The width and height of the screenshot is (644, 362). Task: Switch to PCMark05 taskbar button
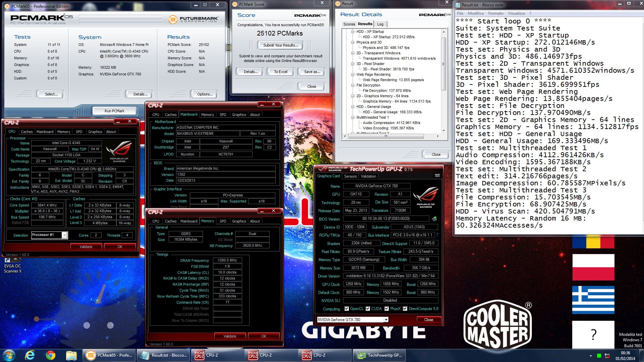(x=109, y=355)
